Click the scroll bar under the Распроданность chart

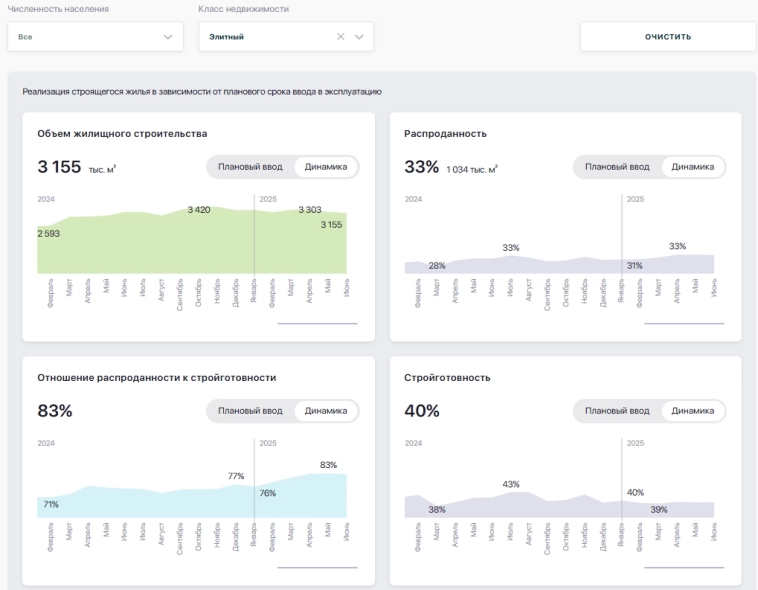pos(684,324)
